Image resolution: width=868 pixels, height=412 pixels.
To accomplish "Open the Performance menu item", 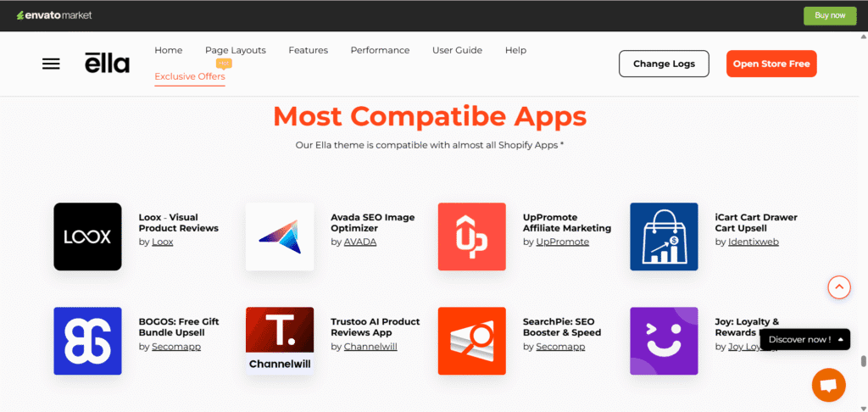I will click(380, 50).
